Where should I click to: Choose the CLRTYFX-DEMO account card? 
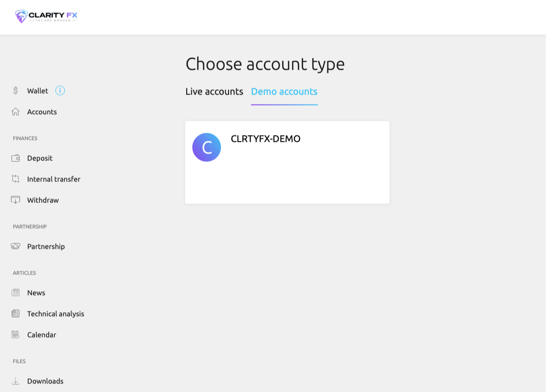(x=287, y=162)
